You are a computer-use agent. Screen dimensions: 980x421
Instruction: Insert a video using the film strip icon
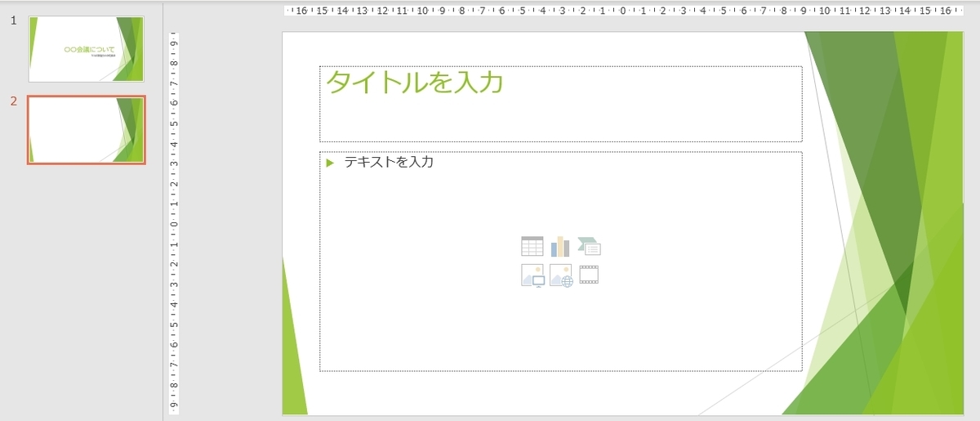pyautogui.click(x=589, y=275)
